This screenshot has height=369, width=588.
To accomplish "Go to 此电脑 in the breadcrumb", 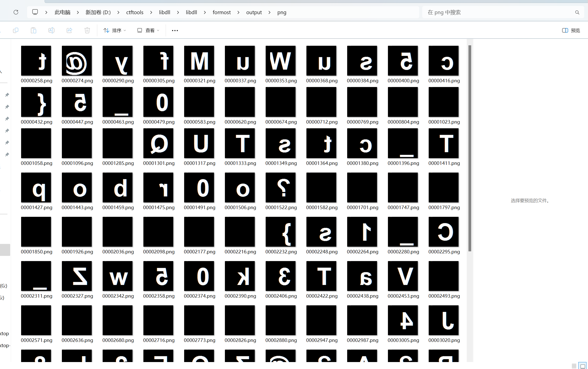I will point(62,12).
